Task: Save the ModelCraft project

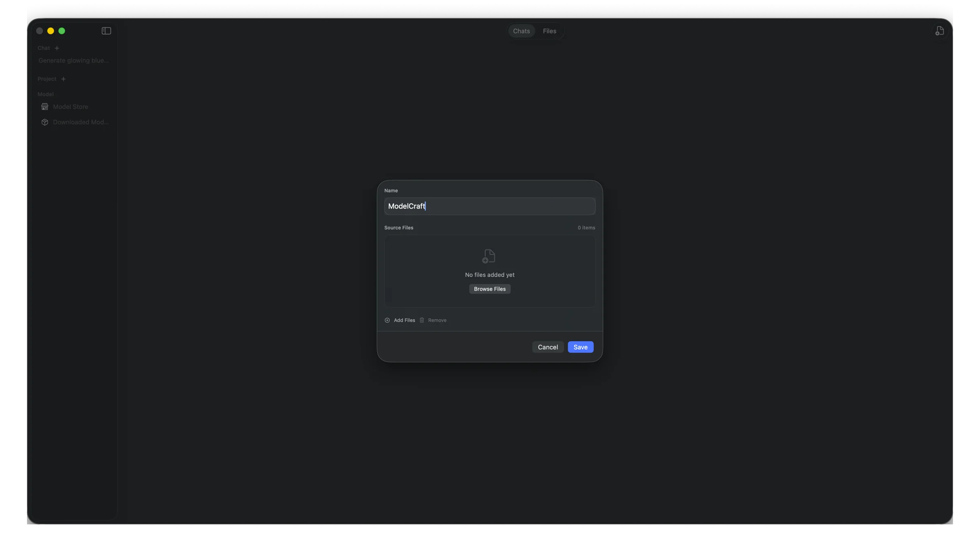Action: pyautogui.click(x=580, y=347)
